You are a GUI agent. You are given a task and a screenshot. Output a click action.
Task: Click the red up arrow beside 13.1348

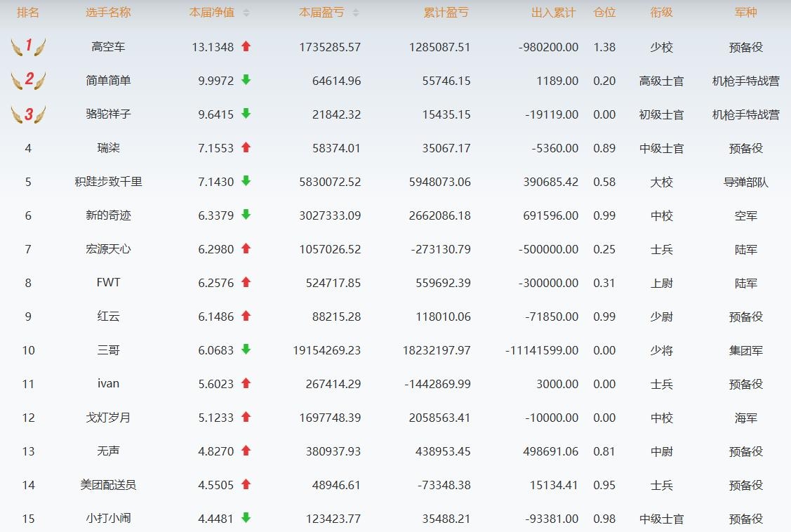[246, 46]
